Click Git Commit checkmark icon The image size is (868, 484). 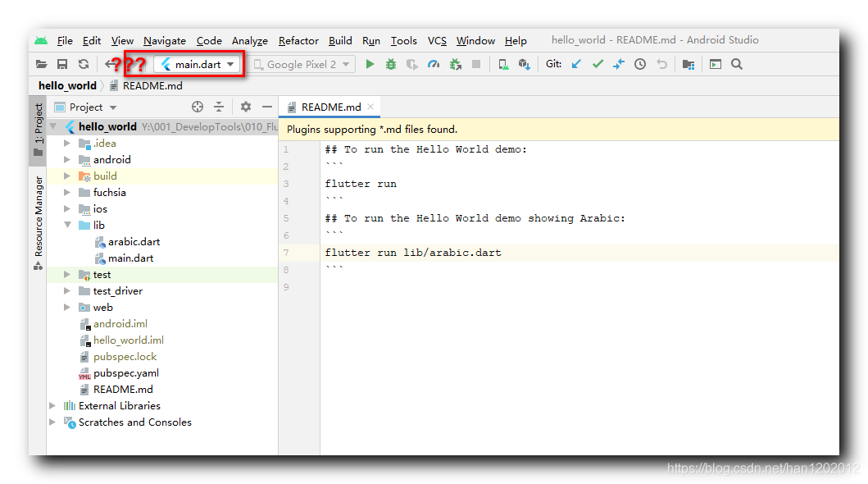click(x=598, y=64)
